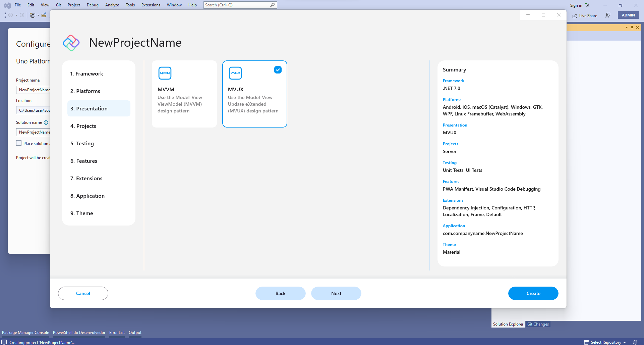Go back with the Back button
Image resolution: width=644 pixels, height=345 pixels.
pyautogui.click(x=280, y=293)
